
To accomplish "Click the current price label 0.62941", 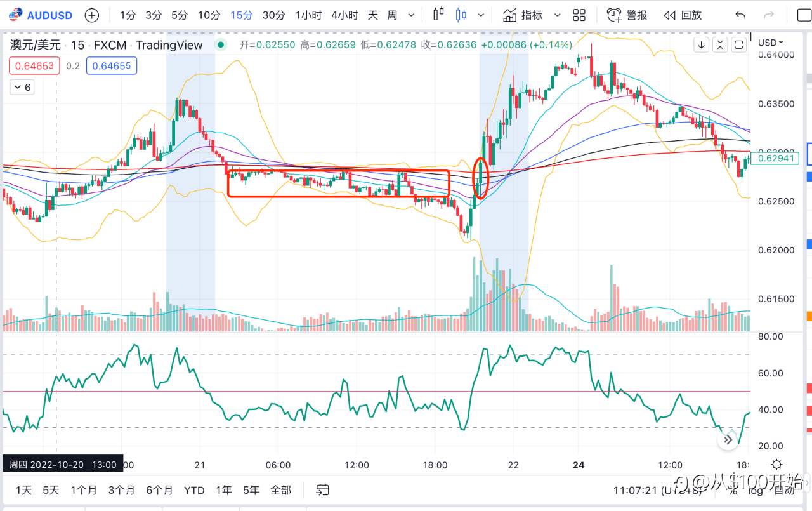I will (x=776, y=159).
